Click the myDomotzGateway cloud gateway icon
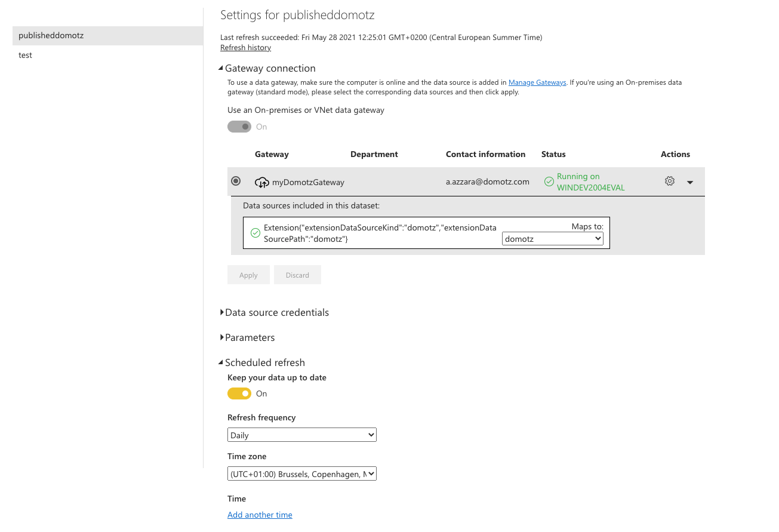Viewport: 779px width, 532px height. (262, 182)
